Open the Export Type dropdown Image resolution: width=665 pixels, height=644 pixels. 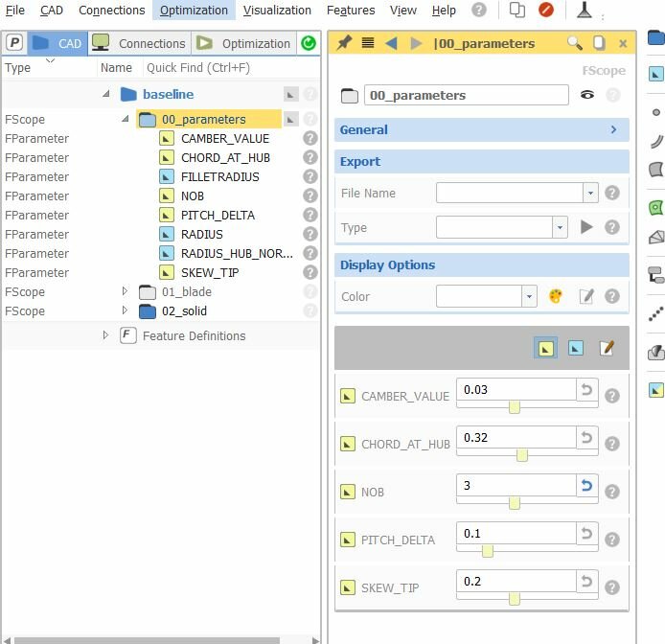point(560,227)
